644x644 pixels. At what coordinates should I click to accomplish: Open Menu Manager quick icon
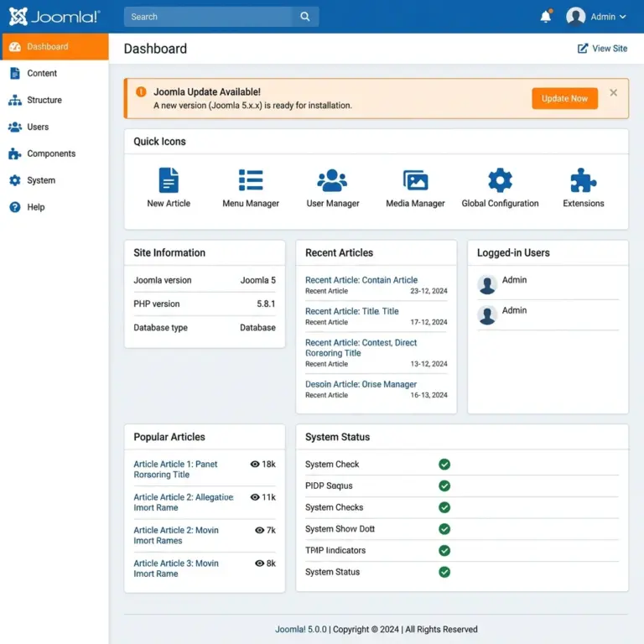coord(251,188)
